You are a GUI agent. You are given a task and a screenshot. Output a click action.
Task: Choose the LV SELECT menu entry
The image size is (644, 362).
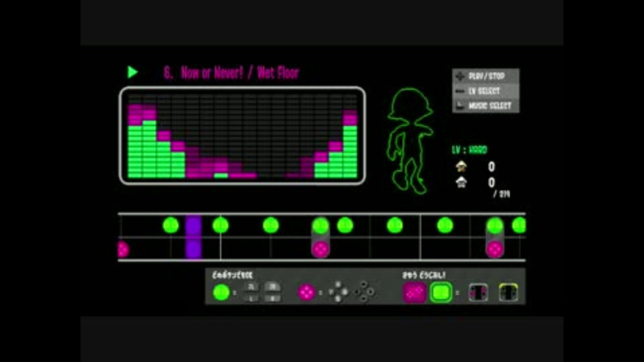pyautogui.click(x=486, y=91)
